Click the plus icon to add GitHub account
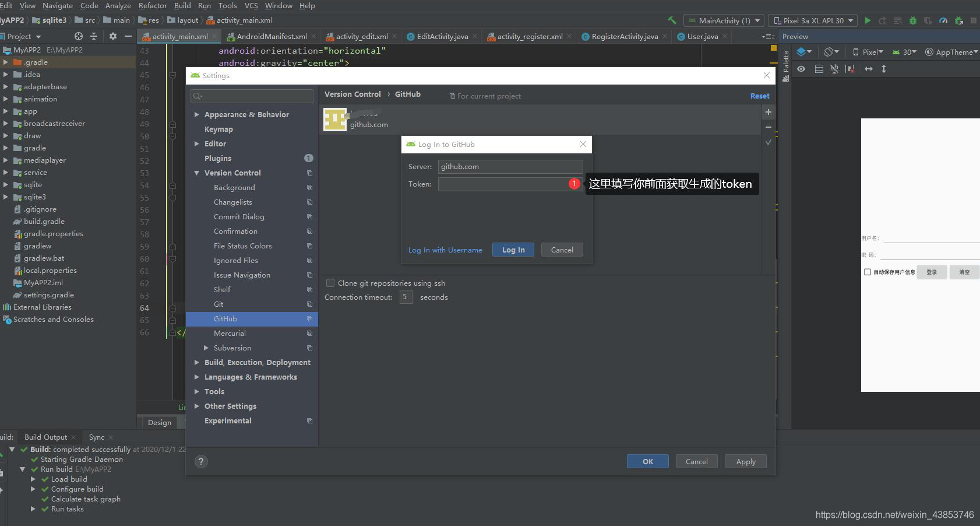Viewport: 980px width, 526px height. tap(769, 112)
